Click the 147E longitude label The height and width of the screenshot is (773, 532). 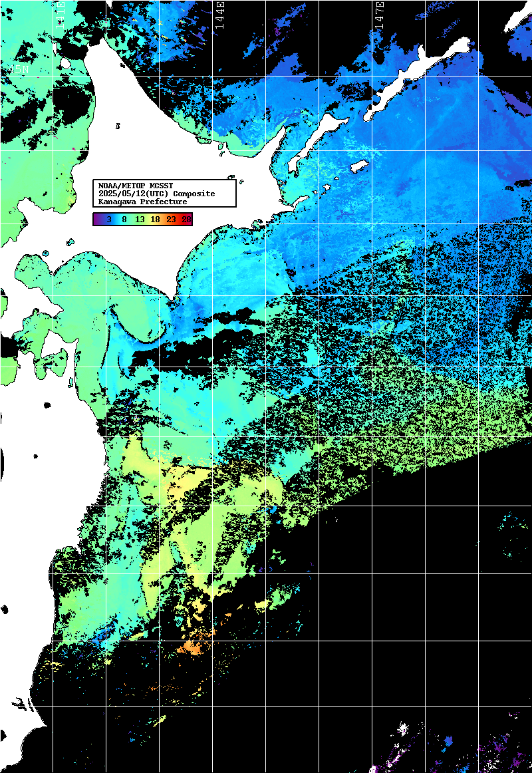click(x=379, y=15)
